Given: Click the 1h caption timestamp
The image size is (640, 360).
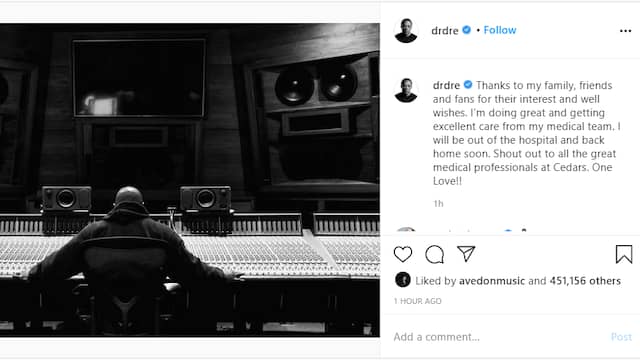Looking at the screenshot, I should point(438,204).
